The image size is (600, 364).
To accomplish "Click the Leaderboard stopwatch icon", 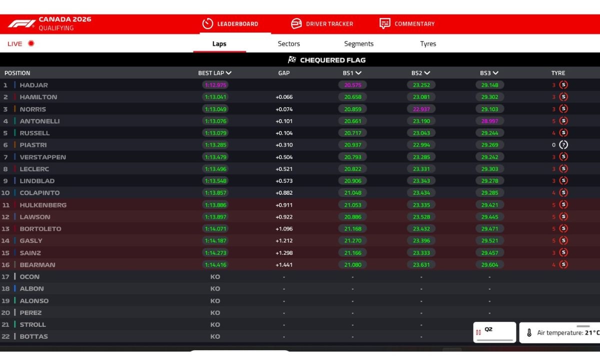I will point(207,23).
